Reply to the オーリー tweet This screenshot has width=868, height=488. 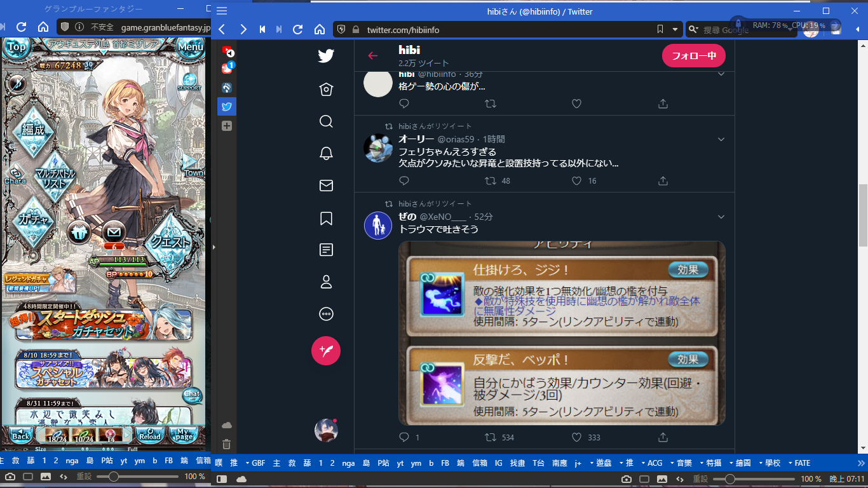pyautogui.click(x=404, y=181)
